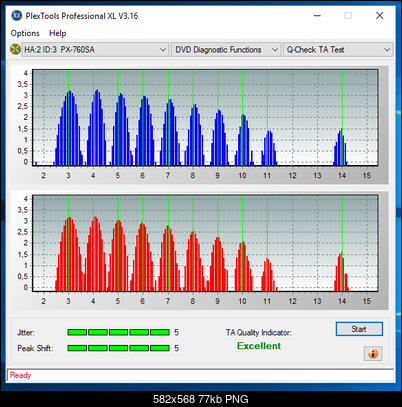The height and width of the screenshot is (407, 402).
Task: Click the PlexTools XL application logo icon
Action: [x=16, y=16]
